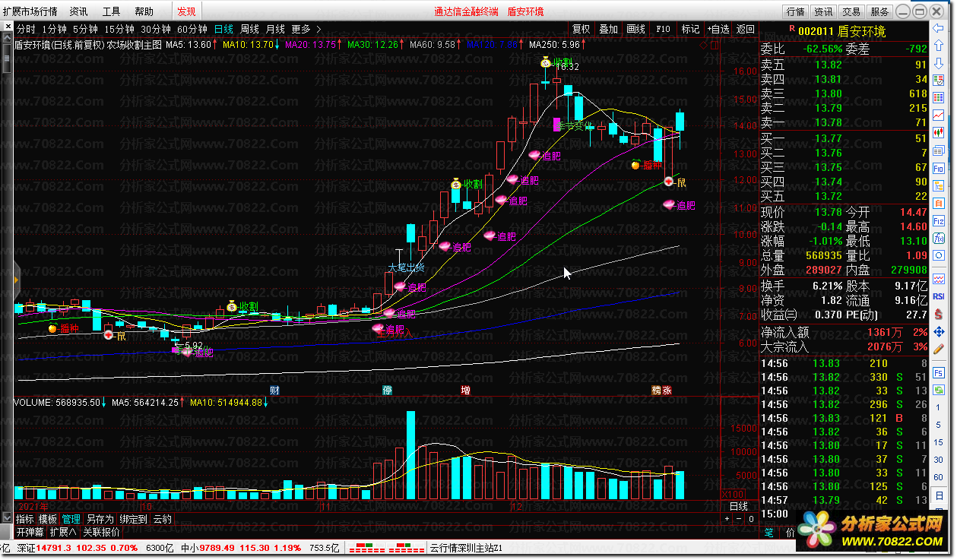957x560 pixels.
Task: Click the F10 chart toolbar button
Action: click(663, 29)
